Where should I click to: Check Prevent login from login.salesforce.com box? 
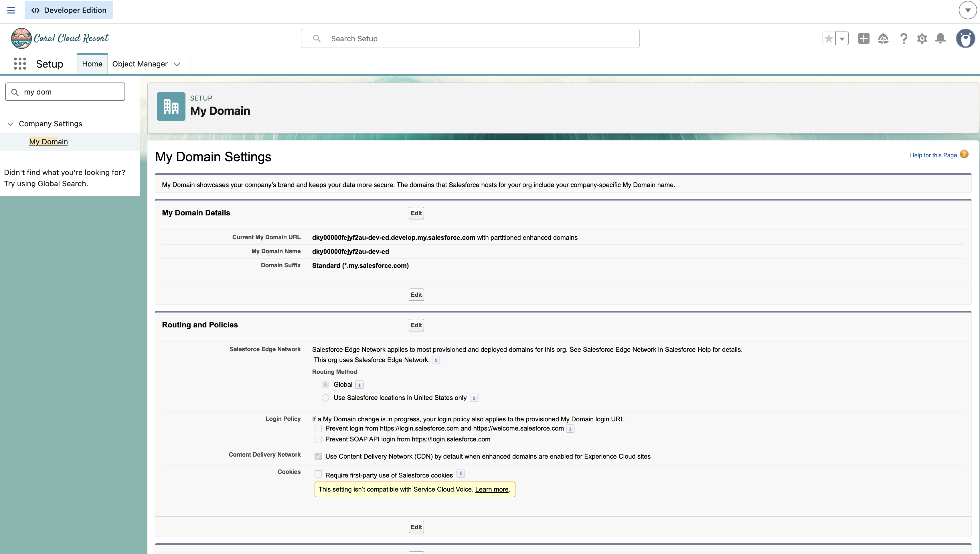click(x=318, y=429)
